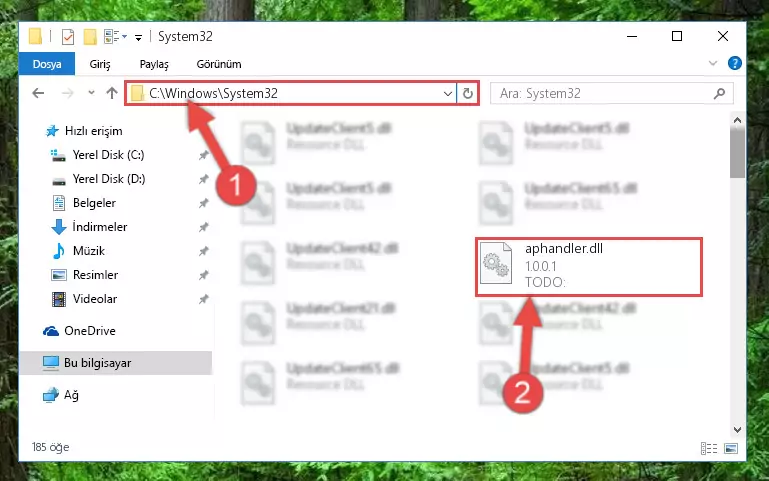Open the Help question mark icon
Viewport: 769px width, 481px height.
[734, 63]
